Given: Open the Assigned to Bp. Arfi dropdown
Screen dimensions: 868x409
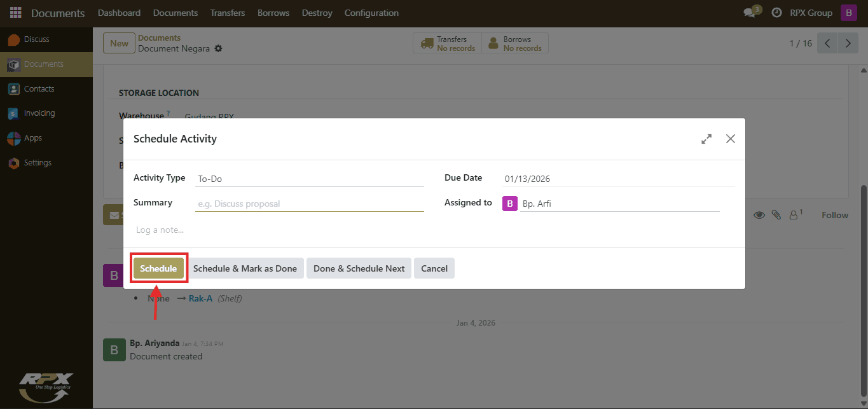Looking at the screenshot, I should pyautogui.click(x=620, y=204).
